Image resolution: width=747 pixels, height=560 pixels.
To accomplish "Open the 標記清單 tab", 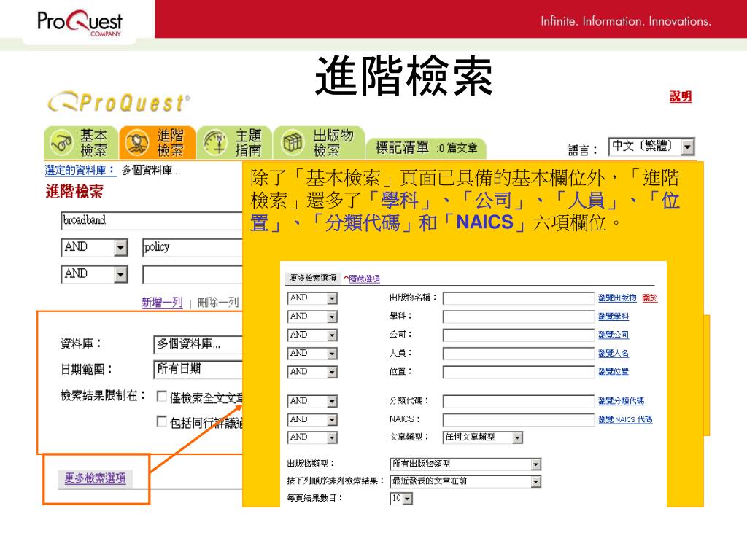I will pyautogui.click(x=426, y=147).
